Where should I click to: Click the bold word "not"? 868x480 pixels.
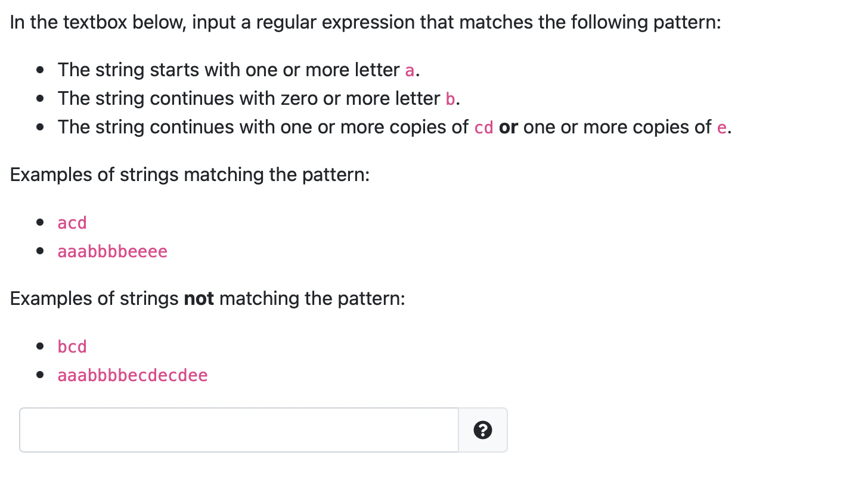coord(199,298)
